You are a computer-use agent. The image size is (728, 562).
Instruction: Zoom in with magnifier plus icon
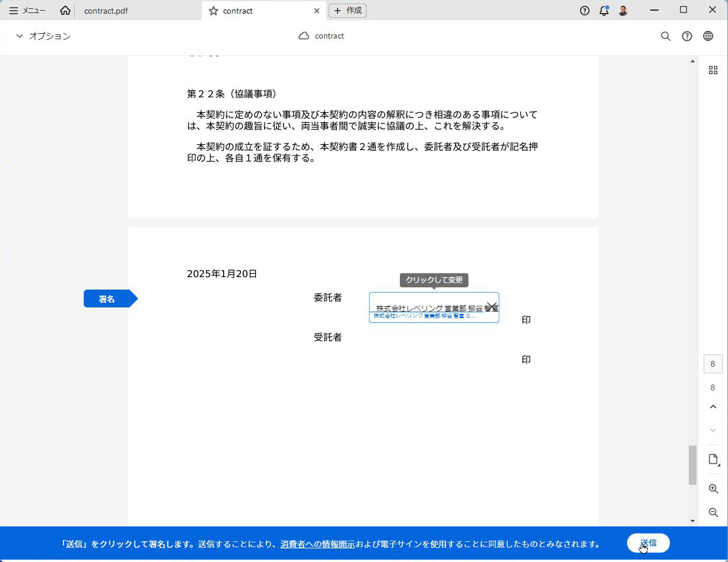tap(713, 489)
